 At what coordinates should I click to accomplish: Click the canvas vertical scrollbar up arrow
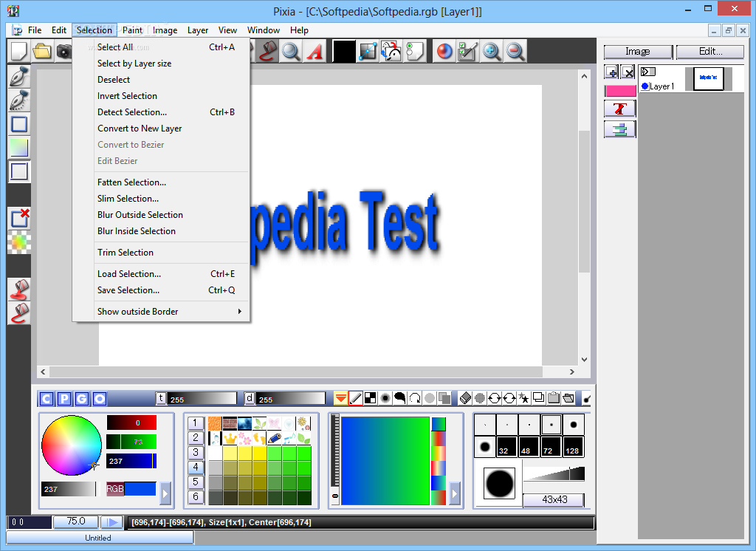click(x=584, y=76)
